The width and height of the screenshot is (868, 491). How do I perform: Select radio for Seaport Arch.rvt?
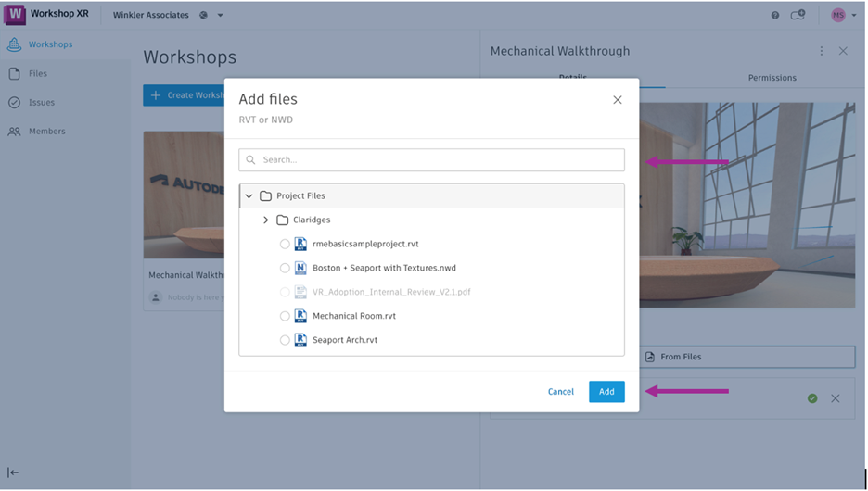(x=285, y=340)
